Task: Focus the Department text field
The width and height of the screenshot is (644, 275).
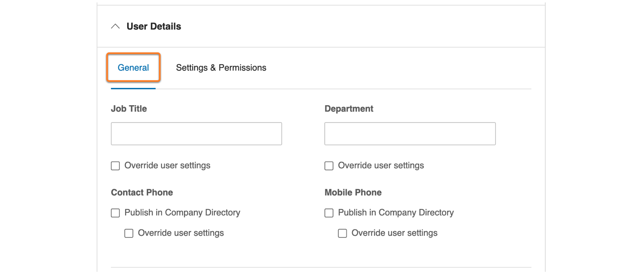Action: (410, 134)
